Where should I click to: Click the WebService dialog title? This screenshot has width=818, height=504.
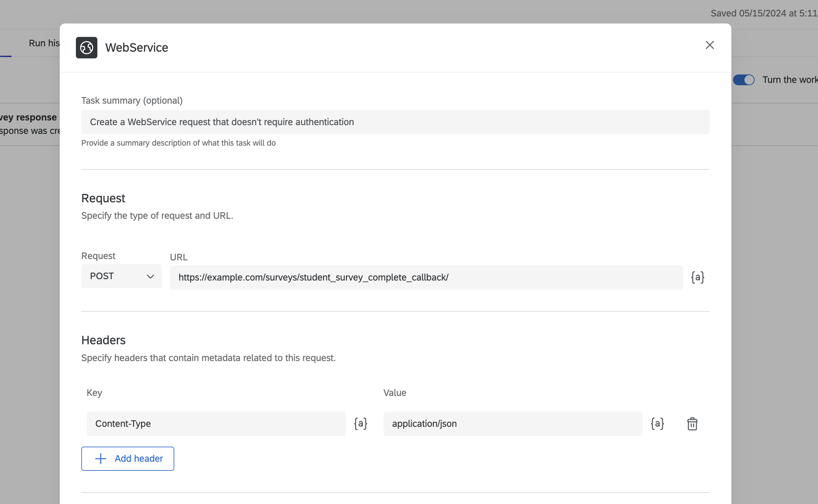[137, 48]
